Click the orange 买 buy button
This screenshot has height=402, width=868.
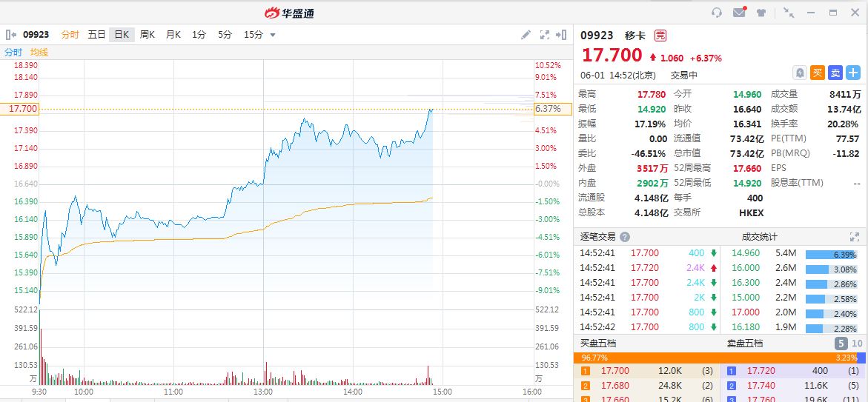(x=818, y=73)
